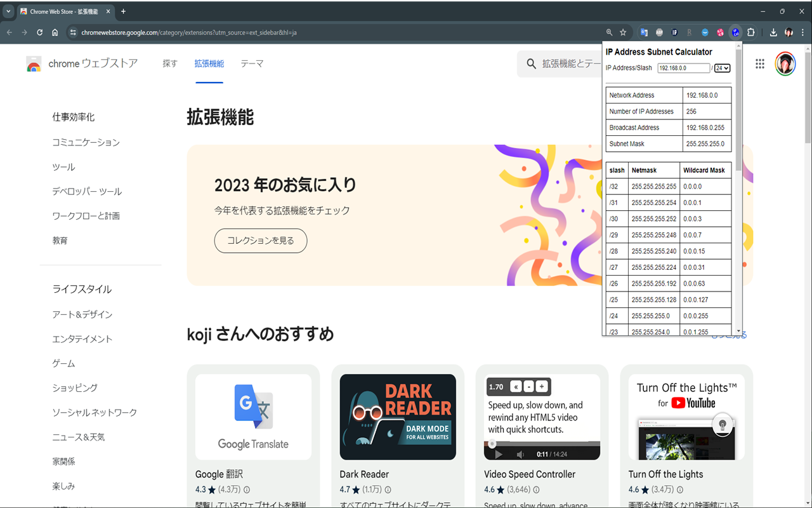Click the Broadcast Address value 192.168.0.255
The width and height of the screenshot is (812, 508).
(x=705, y=128)
